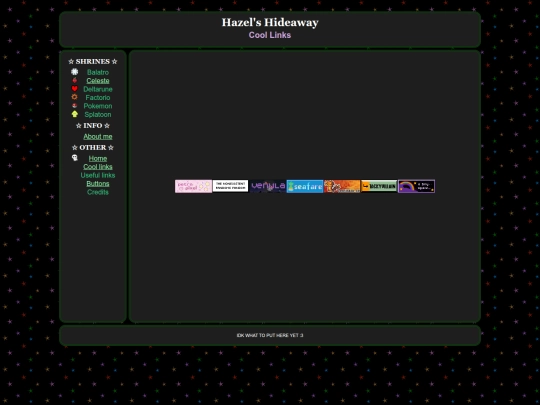Click the INFO section heading

pyautogui.click(x=93, y=125)
